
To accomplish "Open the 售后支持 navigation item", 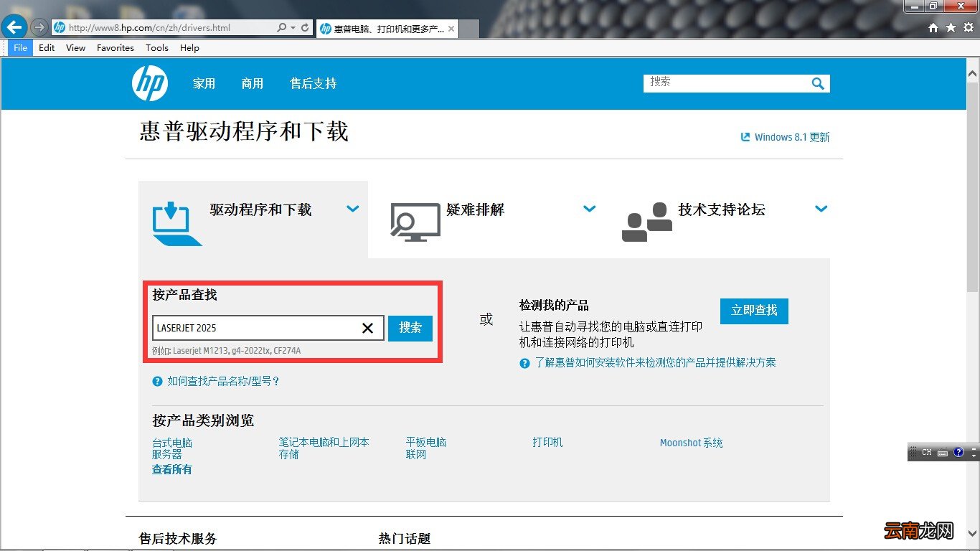I will coord(313,84).
